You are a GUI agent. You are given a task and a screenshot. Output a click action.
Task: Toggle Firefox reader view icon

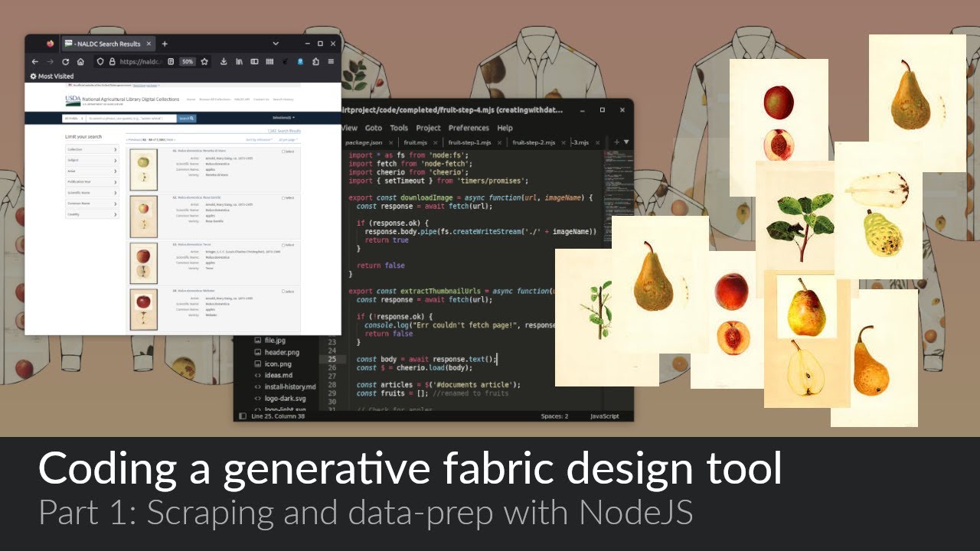(171, 61)
